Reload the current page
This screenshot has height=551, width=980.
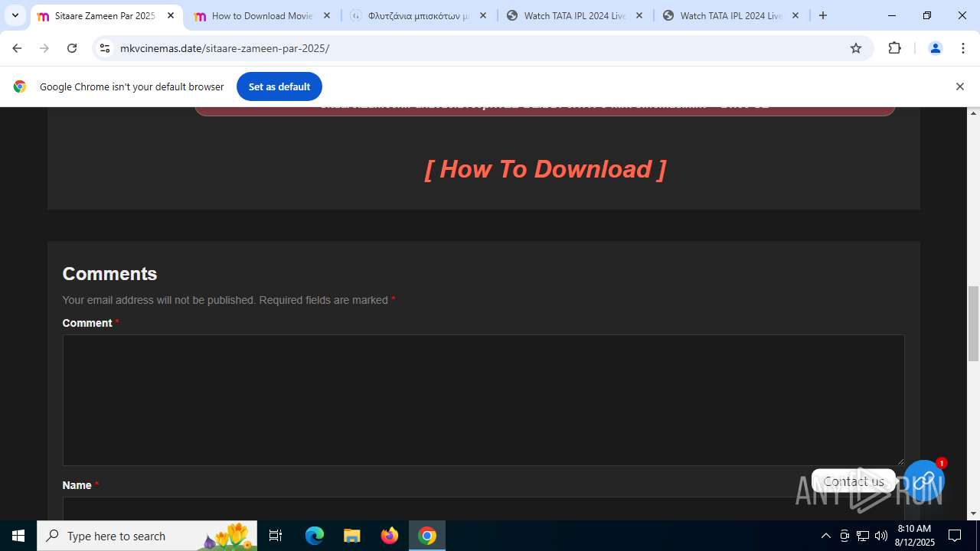[x=72, y=48]
